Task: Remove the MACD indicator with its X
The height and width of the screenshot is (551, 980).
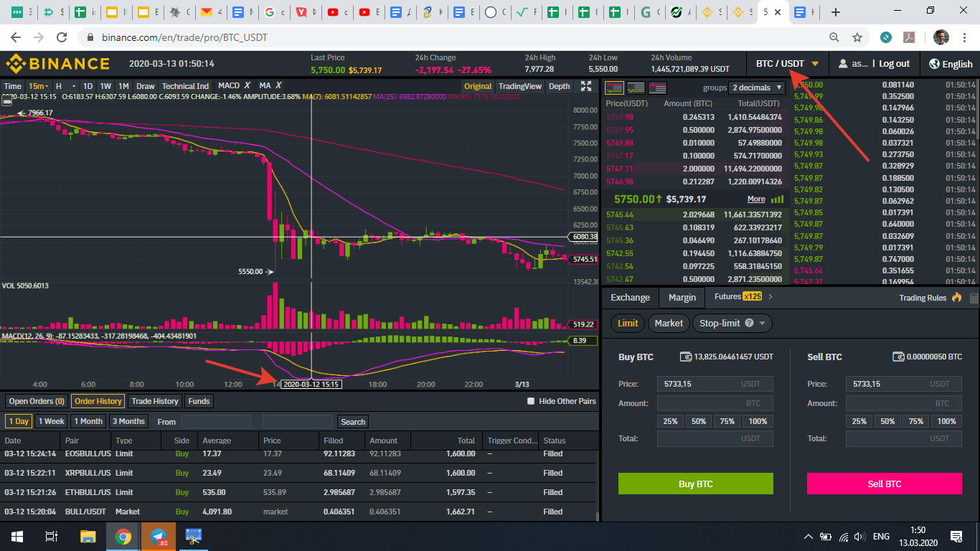Action: pyautogui.click(x=247, y=86)
